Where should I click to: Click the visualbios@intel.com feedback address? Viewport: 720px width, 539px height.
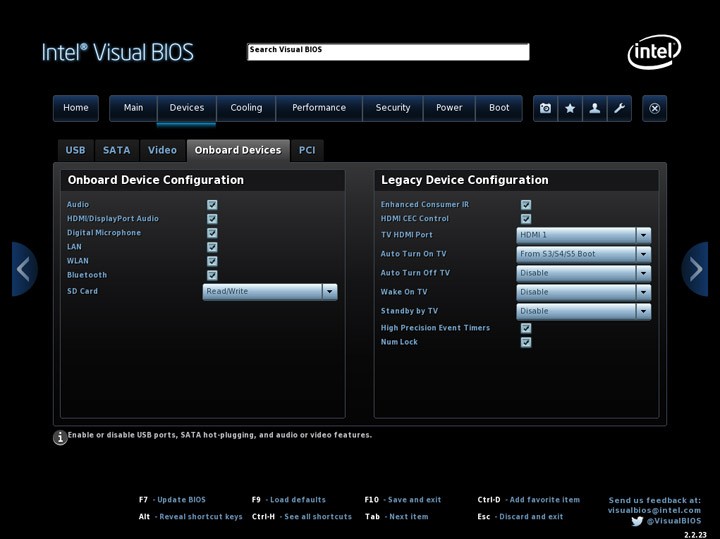(654, 511)
